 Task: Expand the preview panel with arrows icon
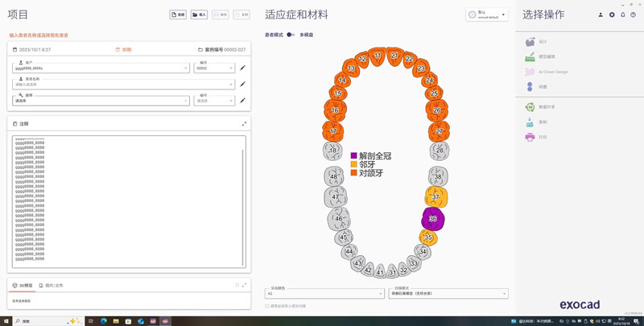pyautogui.click(x=245, y=285)
